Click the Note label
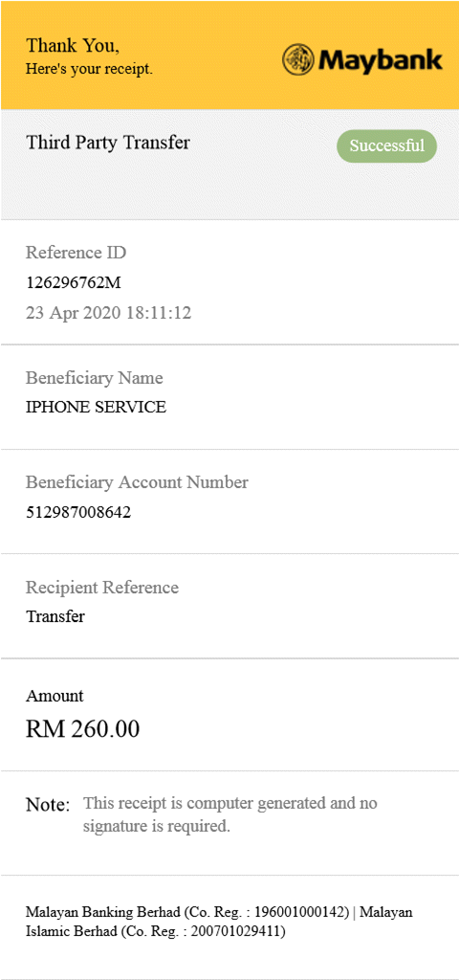The height and width of the screenshot is (980, 459). (48, 805)
